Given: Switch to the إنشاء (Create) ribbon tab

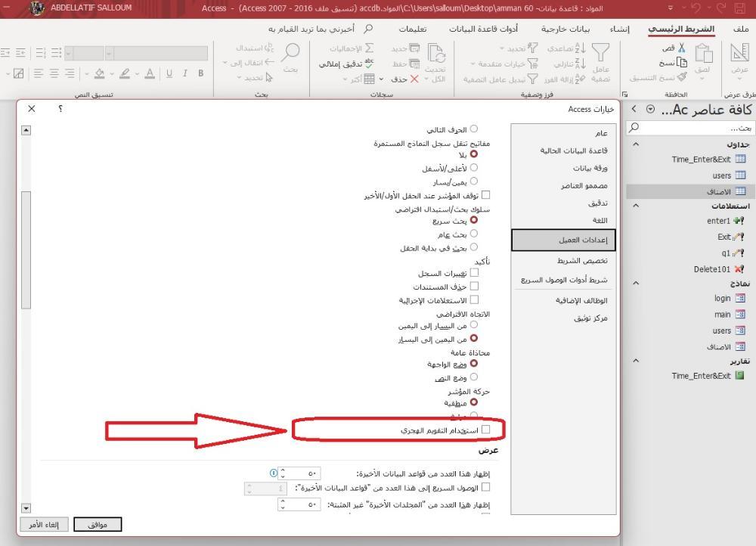Looking at the screenshot, I should pos(620,29).
